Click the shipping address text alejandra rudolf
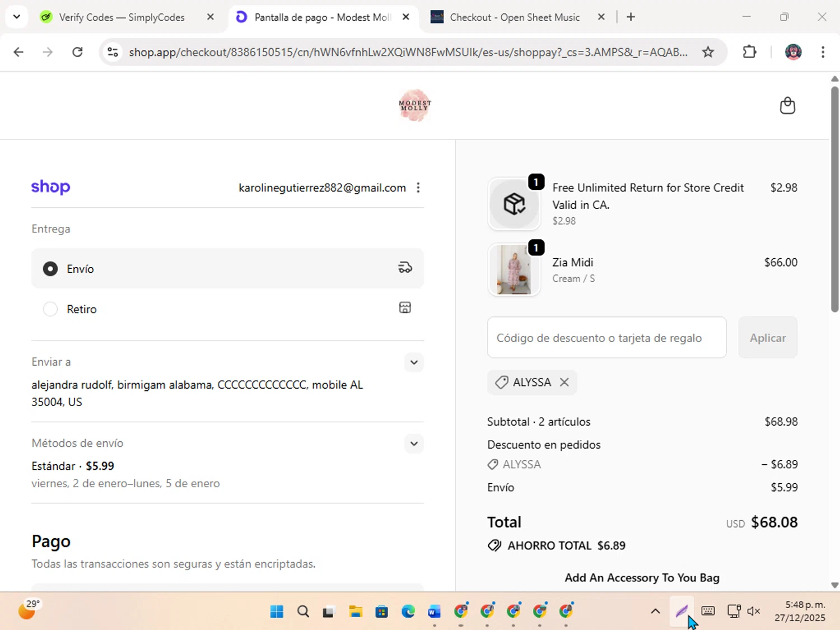840x630 pixels. point(197,393)
